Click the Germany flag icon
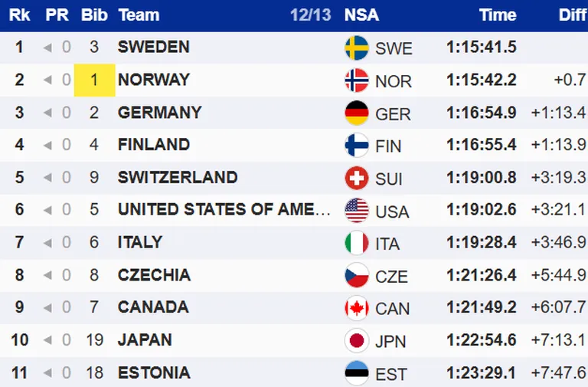 pyautogui.click(x=356, y=113)
